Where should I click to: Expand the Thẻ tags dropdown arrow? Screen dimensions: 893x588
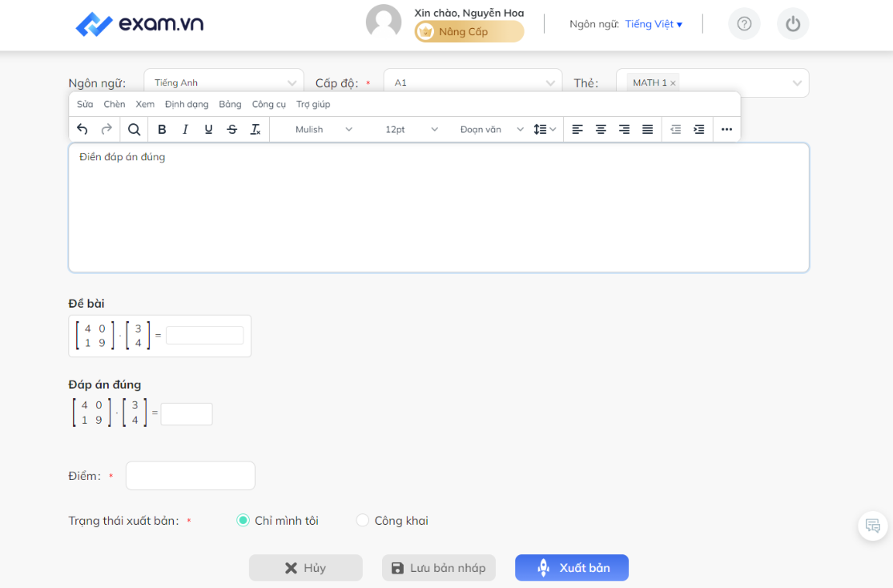797,83
